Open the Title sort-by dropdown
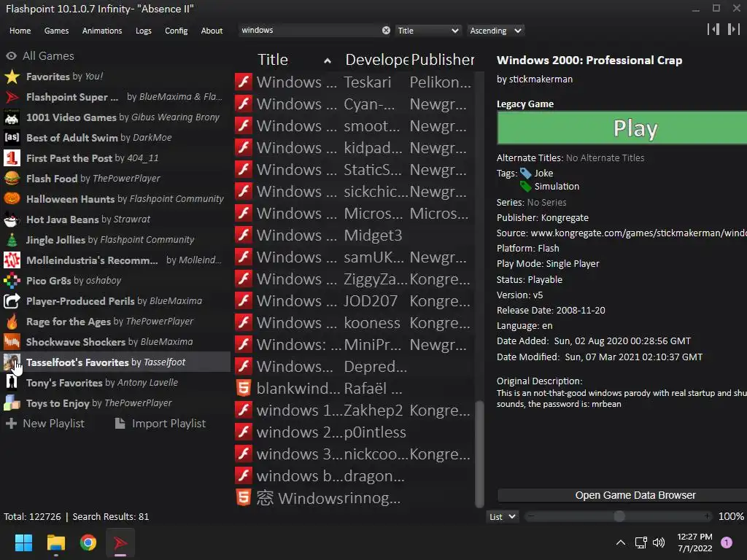 (x=427, y=31)
